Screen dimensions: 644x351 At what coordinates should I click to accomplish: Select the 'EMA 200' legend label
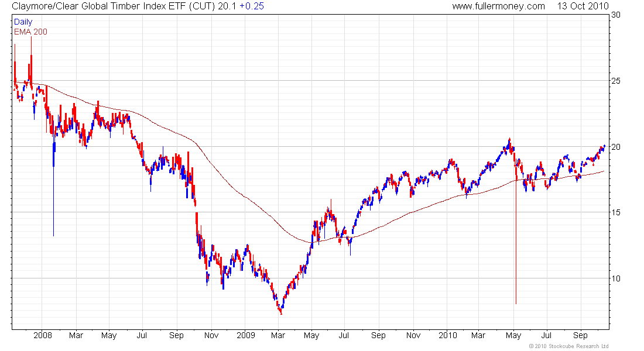point(31,32)
